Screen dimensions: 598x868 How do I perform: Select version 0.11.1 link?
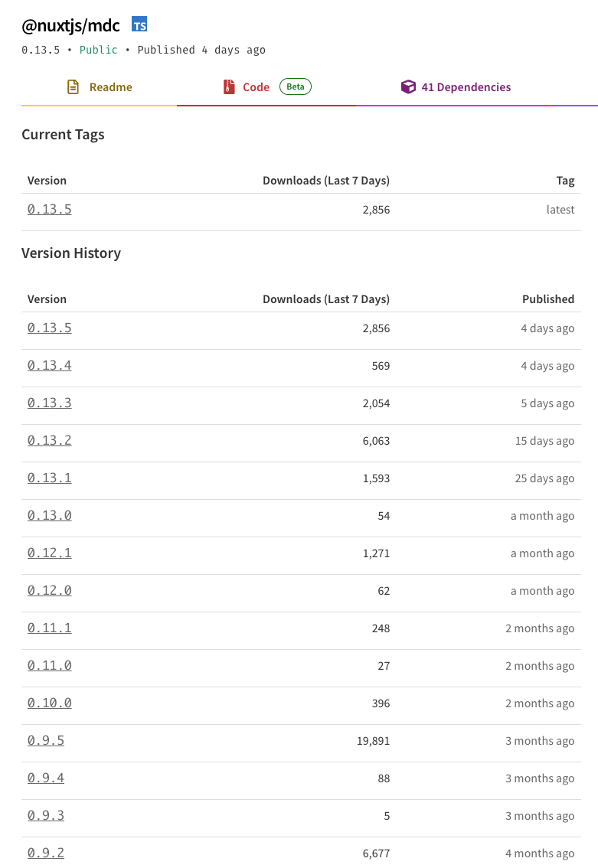pos(50,628)
